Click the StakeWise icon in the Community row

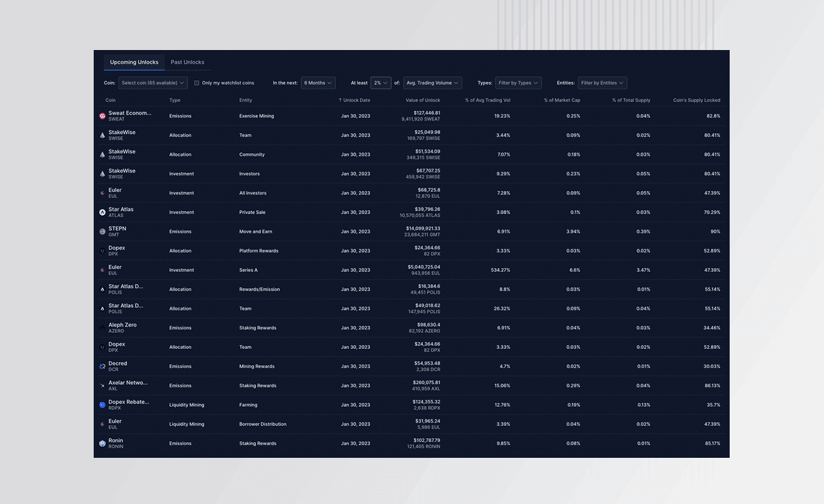pos(102,155)
